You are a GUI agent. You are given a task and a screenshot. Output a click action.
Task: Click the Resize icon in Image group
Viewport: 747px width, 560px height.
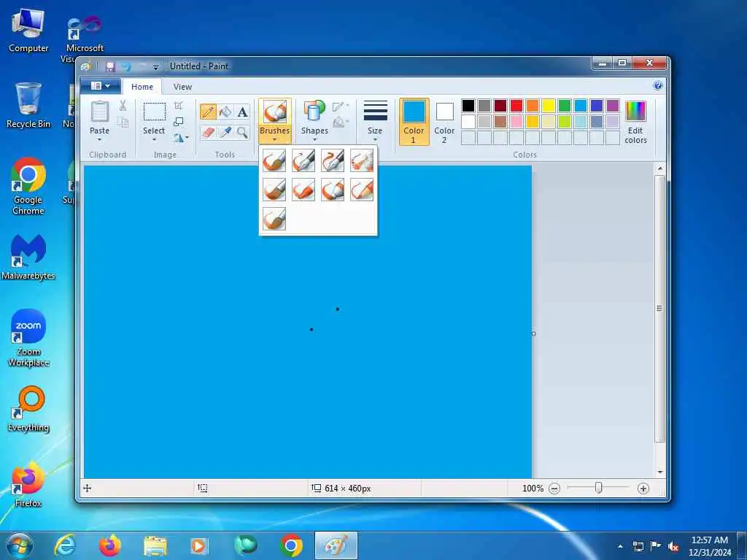[179, 122]
